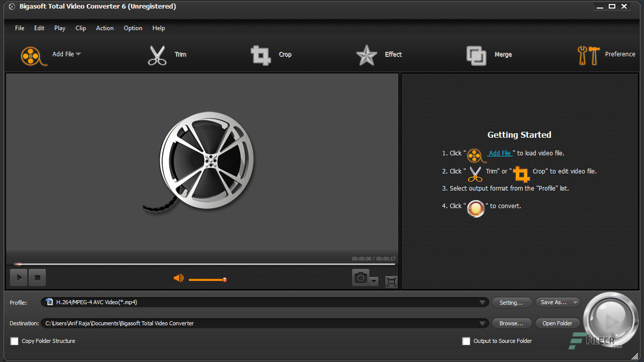Open the Clip menu
This screenshot has height=362, width=644.
(80, 28)
